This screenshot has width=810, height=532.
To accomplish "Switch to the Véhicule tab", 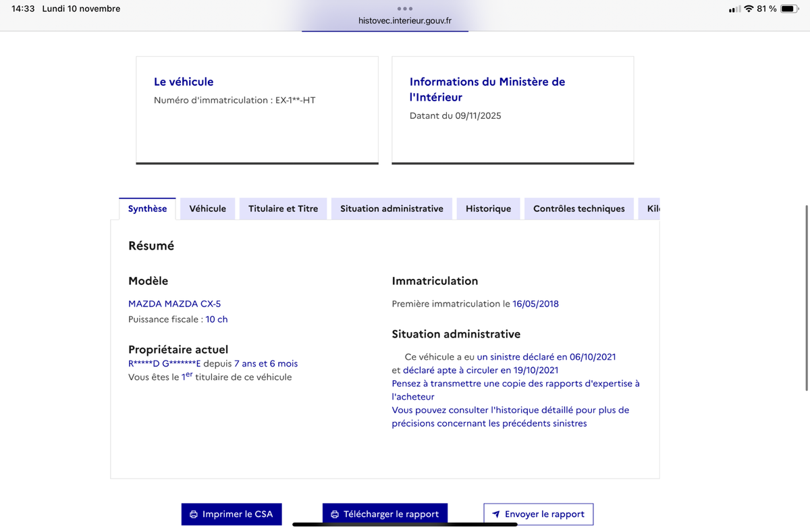I will point(208,209).
